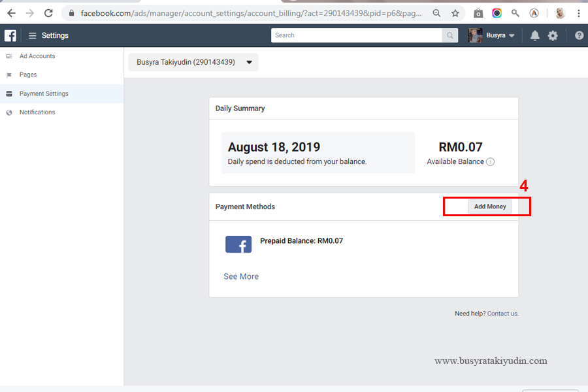Click the Payment Settings card icon
The height and width of the screenshot is (392, 588).
(x=9, y=93)
